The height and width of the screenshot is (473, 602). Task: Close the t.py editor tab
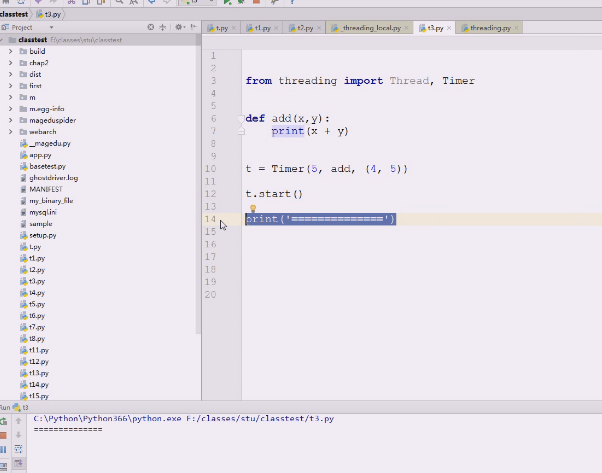tap(233, 28)
